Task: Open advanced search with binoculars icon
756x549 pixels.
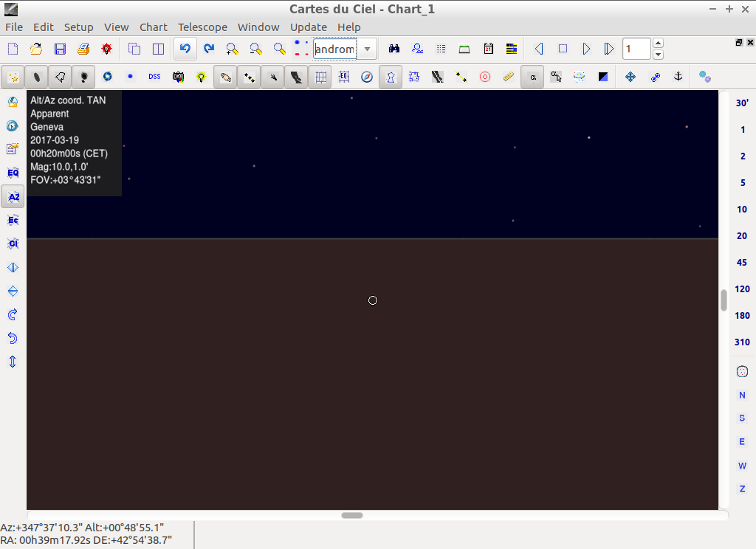Action: (x=394, y=49)
